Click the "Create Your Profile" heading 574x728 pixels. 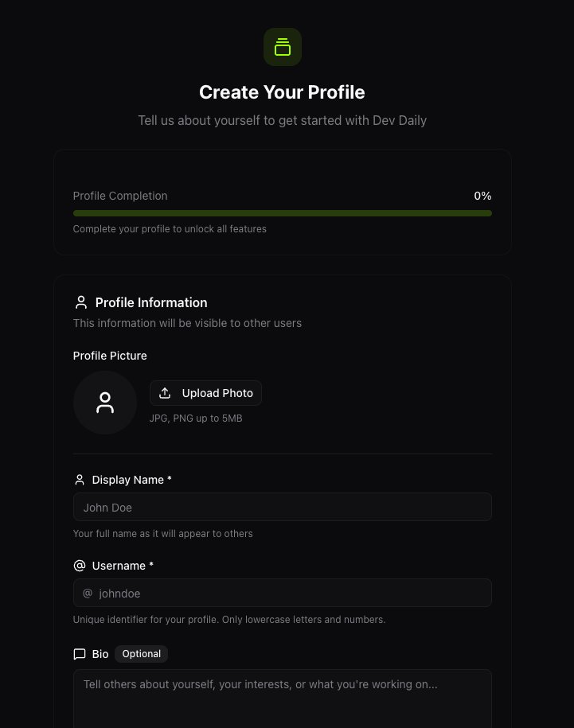point(283,92)
